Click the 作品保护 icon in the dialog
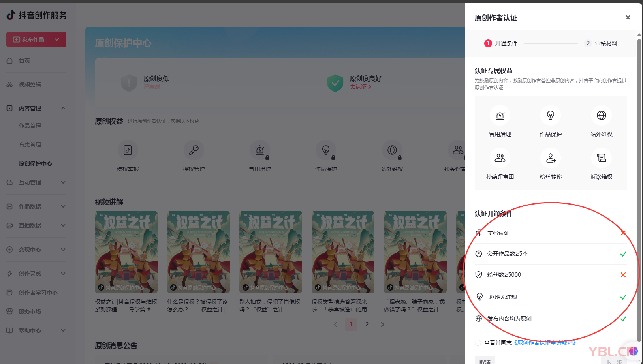This screenshot has height=364, width=643. tap(550, 115)
